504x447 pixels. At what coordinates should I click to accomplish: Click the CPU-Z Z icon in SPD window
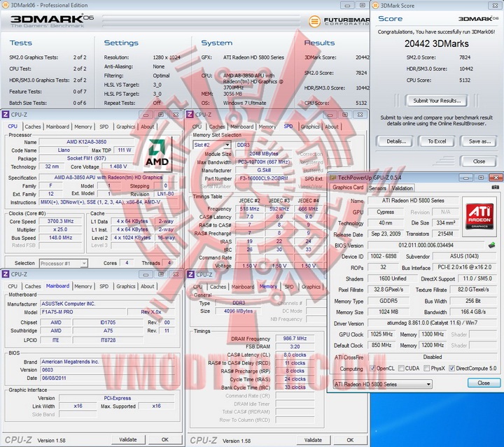click(x=190, y=115)
